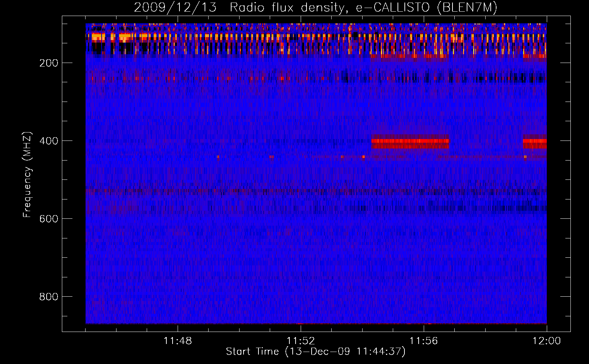The width and height of the screenshot is (589, 364).
Task: Click the 11:52 time tick label
Action: click(x=301, y=341)
